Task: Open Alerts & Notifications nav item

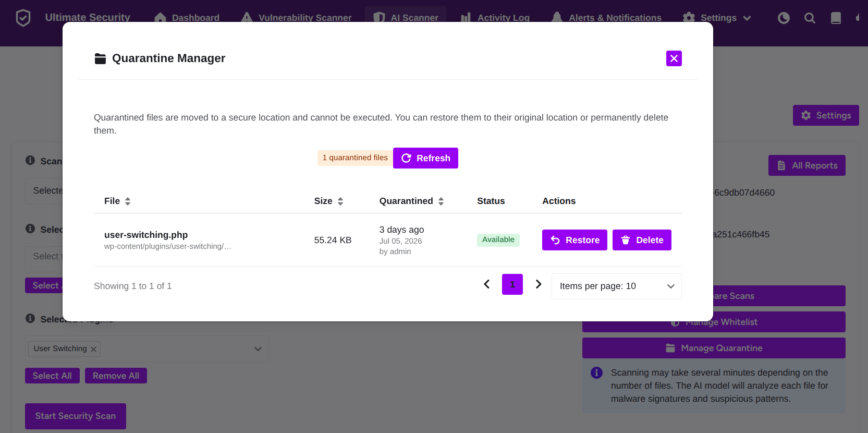Action: (x=606, y=18)
